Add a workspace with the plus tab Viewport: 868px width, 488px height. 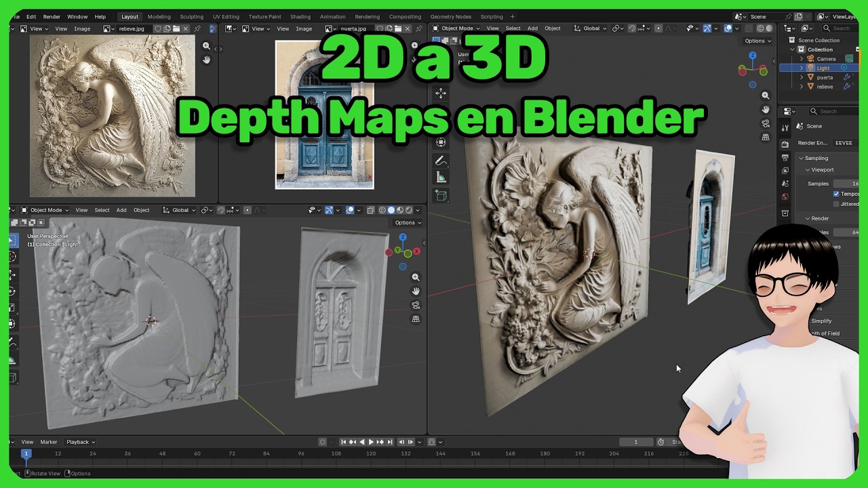[513, 16]
